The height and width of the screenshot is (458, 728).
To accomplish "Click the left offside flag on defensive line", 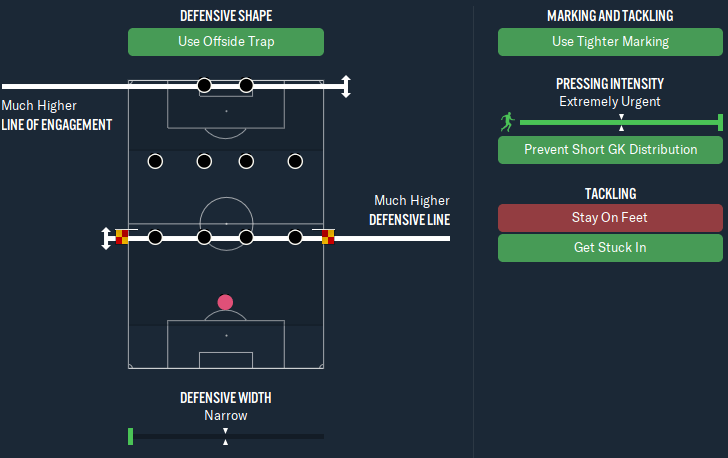I will [x=122, y=237].
